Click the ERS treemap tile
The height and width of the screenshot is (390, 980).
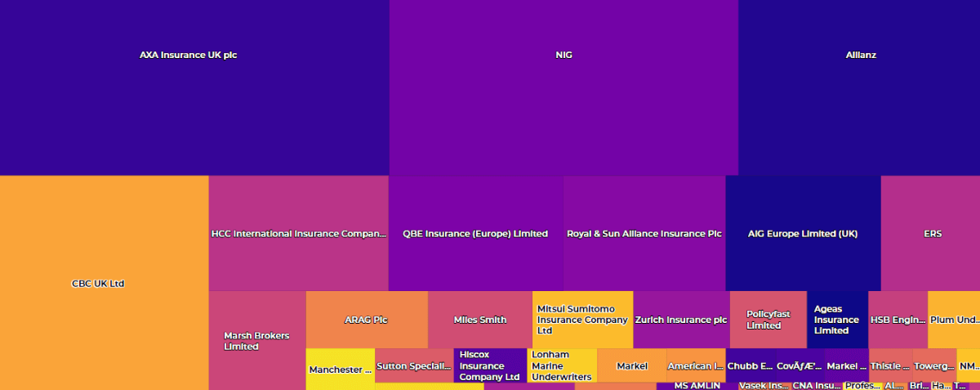[930, 233]
